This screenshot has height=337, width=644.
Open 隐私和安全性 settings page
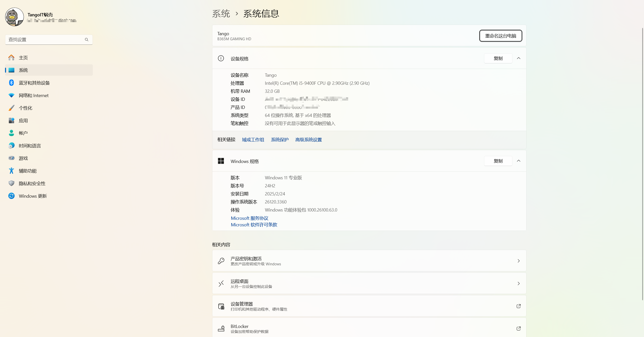[49, 183]
